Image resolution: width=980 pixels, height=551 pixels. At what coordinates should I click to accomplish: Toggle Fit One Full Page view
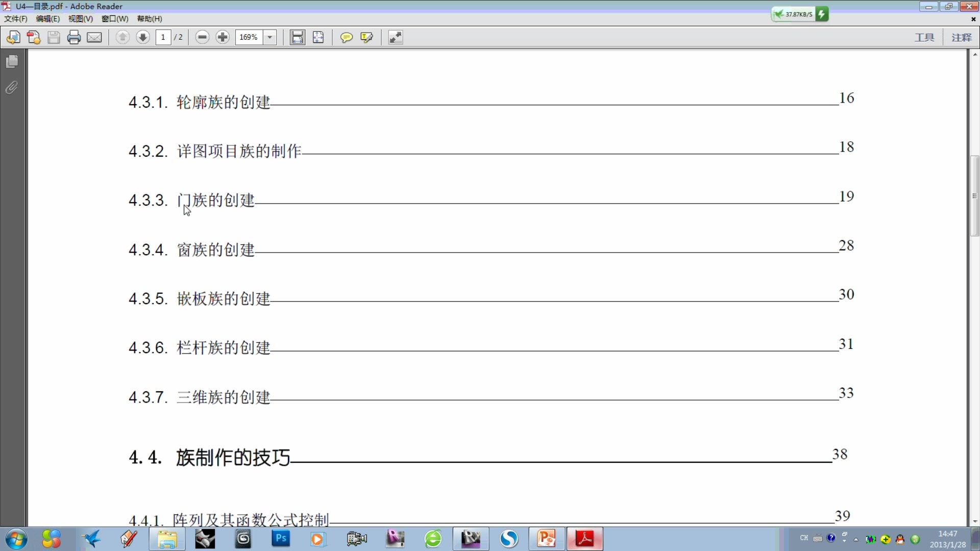coord(318,37)
